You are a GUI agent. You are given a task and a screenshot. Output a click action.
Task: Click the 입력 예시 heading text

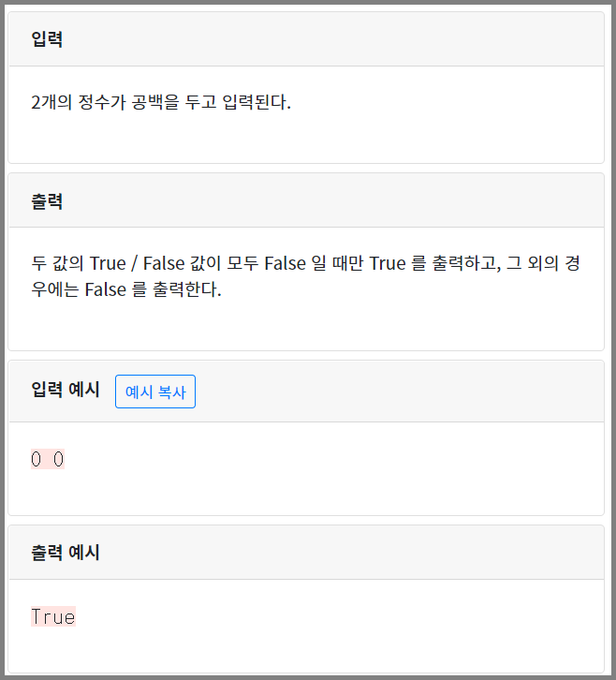point(66,389)
